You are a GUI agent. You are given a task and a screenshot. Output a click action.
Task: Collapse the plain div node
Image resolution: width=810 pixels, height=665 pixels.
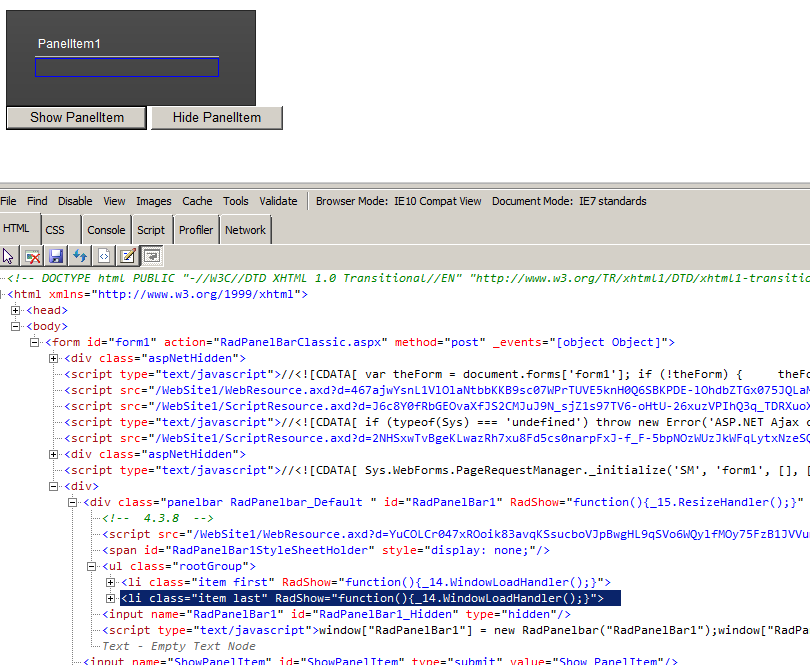[53, 487]
